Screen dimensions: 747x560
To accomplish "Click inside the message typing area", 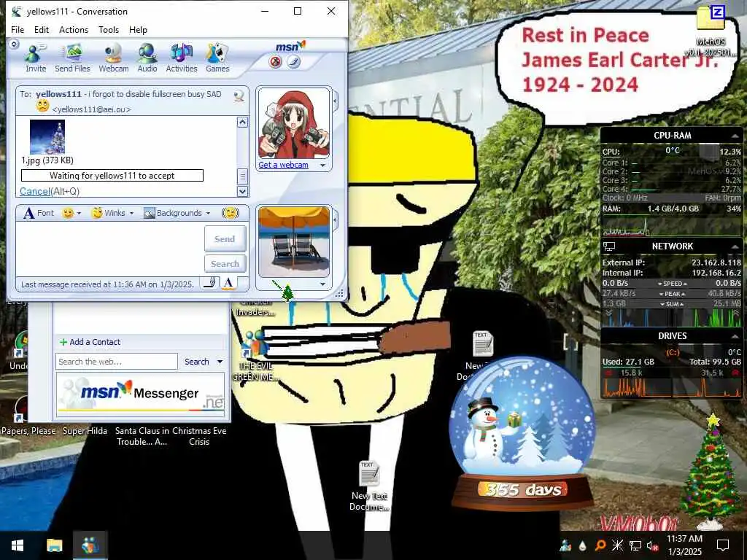I will coord(109,249).
